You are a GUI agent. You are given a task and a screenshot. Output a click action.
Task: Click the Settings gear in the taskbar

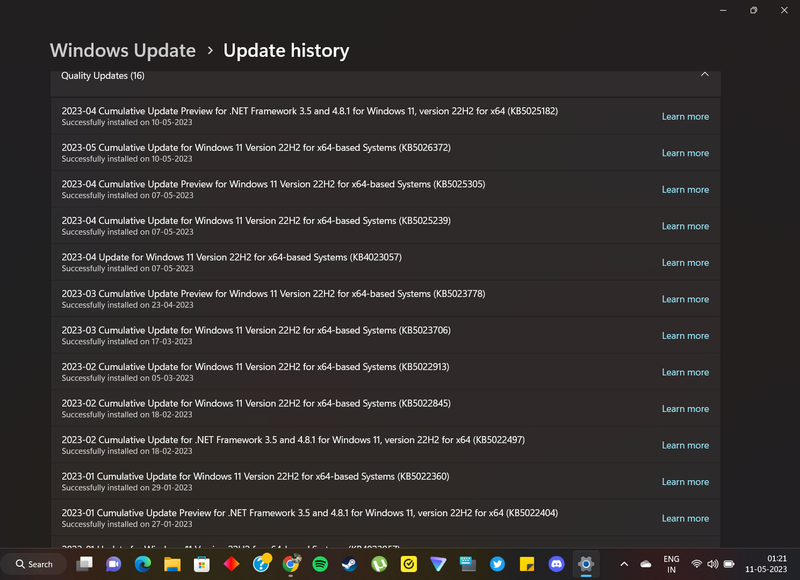pyautogui.click(x=586, y=564)
